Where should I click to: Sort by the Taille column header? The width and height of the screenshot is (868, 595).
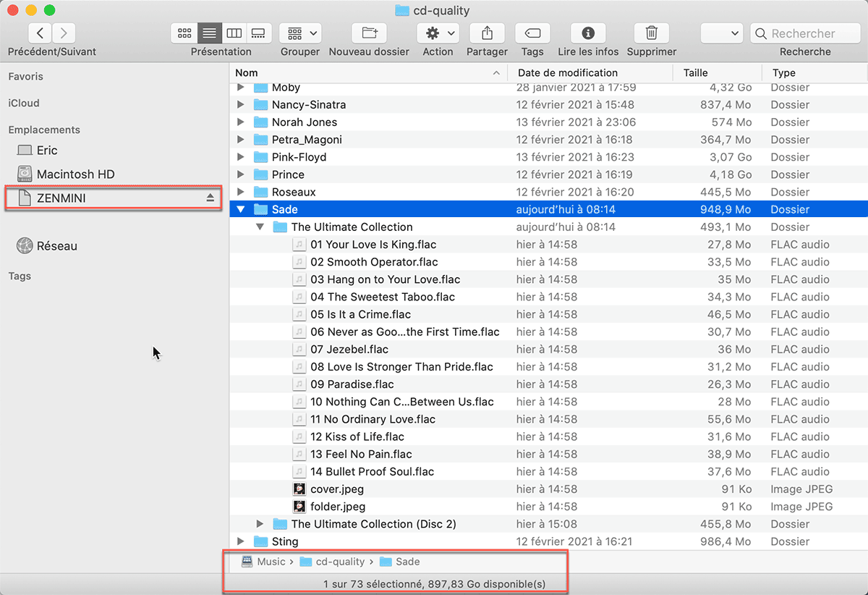tap(718, 72)
